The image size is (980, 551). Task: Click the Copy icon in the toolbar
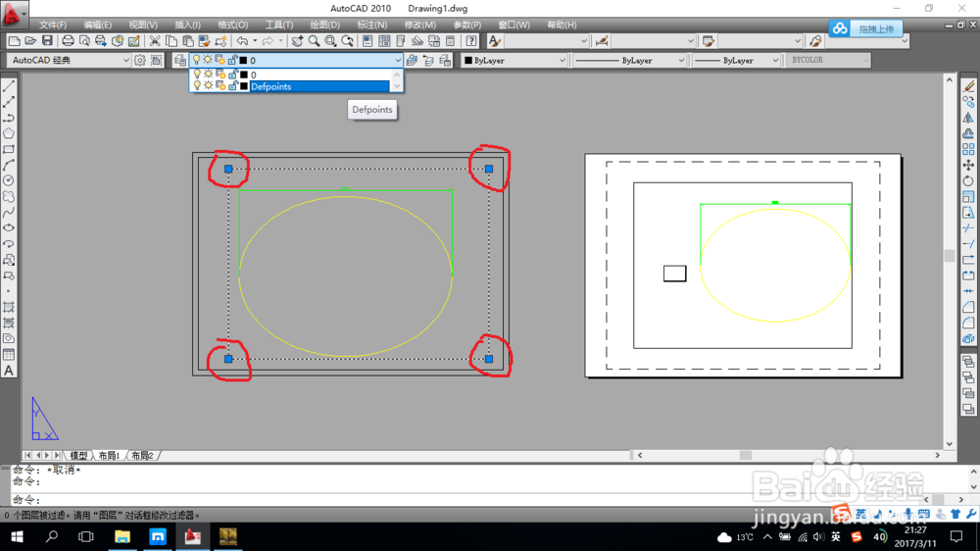point(171,41)
